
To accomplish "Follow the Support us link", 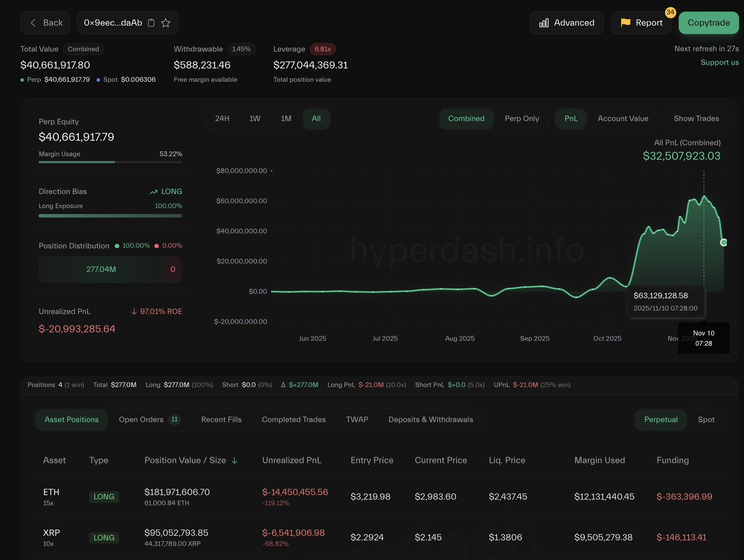I will tap(719, 63).
